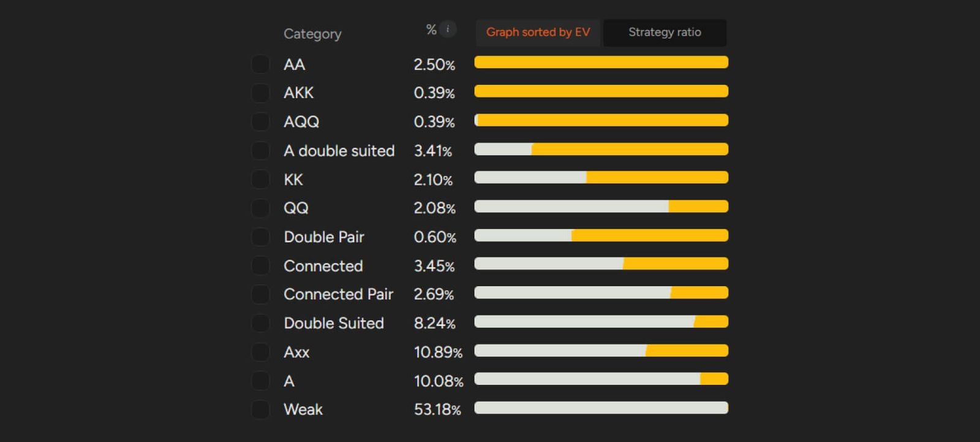Click the Weak category strategy bar
Viewport: 980px width, 442px height.
pos(601,408)
